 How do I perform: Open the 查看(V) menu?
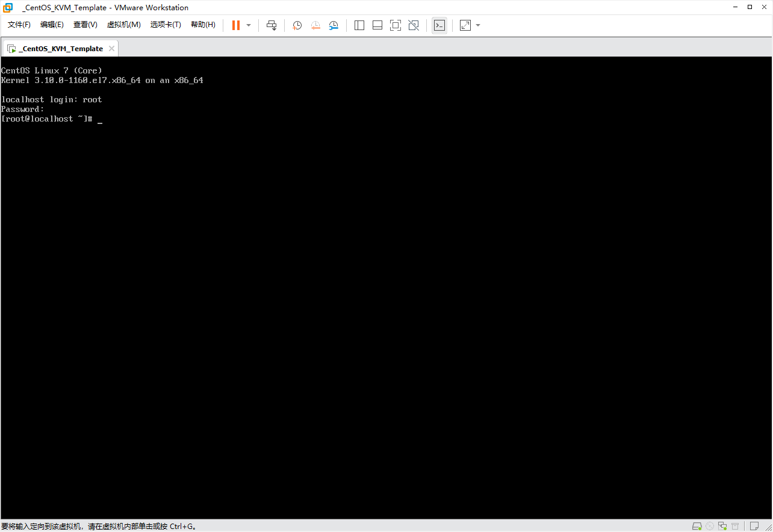pyautogui.click(x=85, y=25)
